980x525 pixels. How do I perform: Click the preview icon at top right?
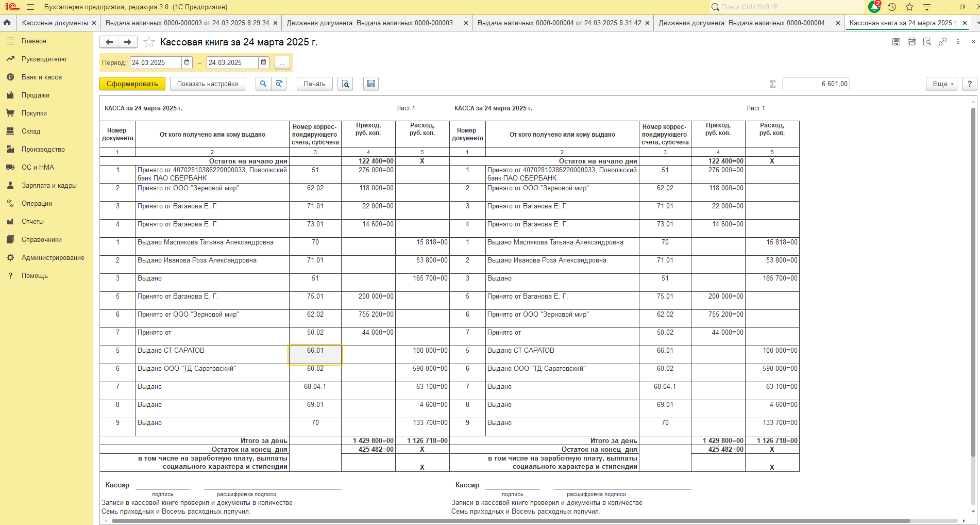[x=927, y=42]
